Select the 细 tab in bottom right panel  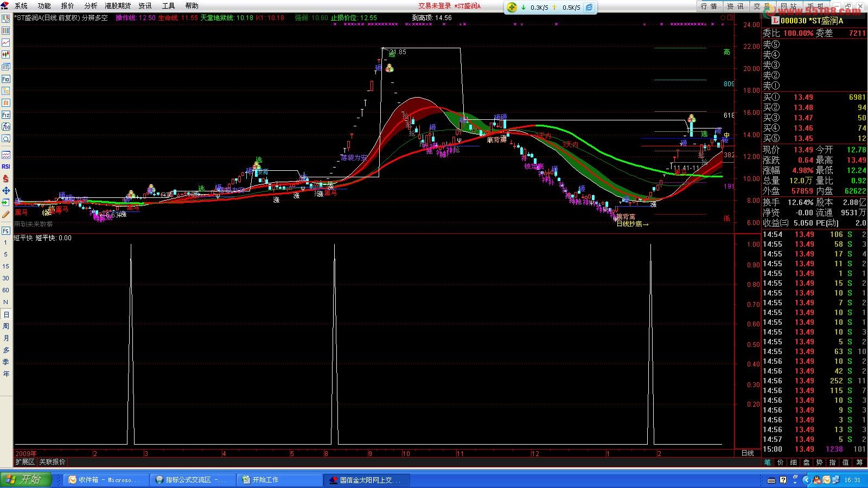[x=793, y=463]
